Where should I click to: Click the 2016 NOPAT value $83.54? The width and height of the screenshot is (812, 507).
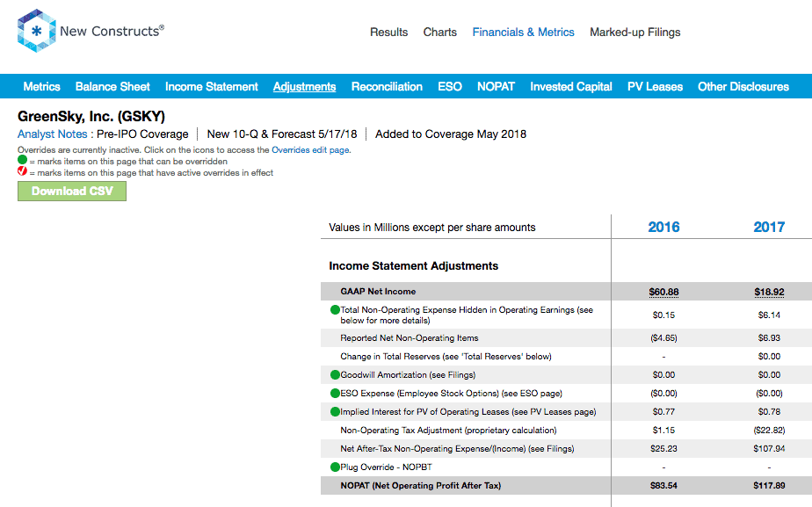click(x=663, y=485)
